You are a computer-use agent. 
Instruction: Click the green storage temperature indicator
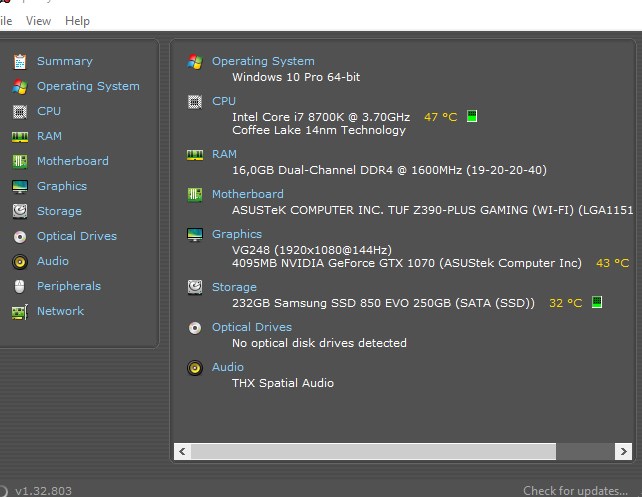pyautogui.click(x=597, y=302)
